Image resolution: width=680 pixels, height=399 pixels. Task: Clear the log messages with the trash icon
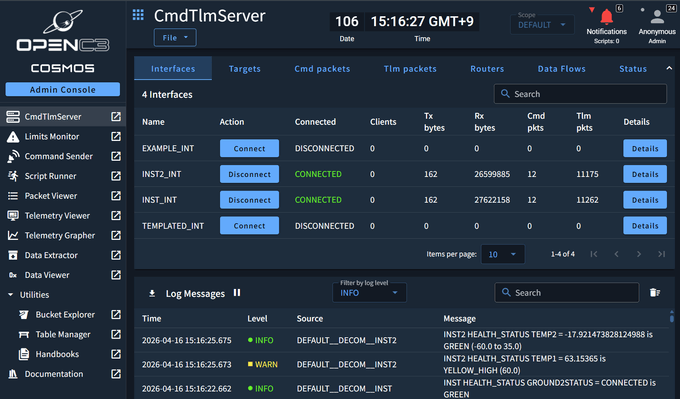(655, 293)
